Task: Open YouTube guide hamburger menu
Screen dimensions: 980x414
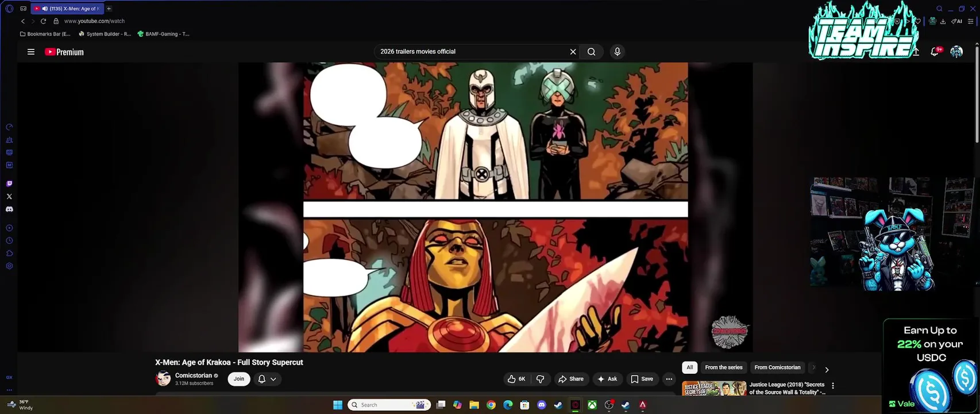Action: point(31,52)
